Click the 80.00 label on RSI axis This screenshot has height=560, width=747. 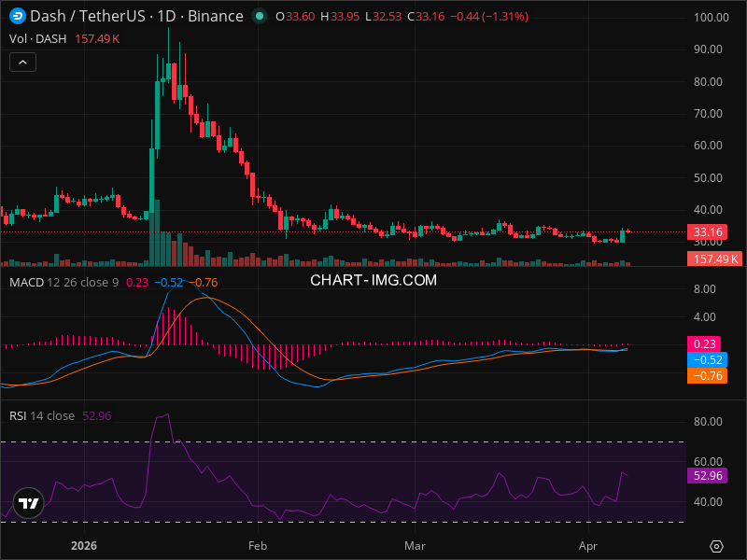tap(708, 422)
